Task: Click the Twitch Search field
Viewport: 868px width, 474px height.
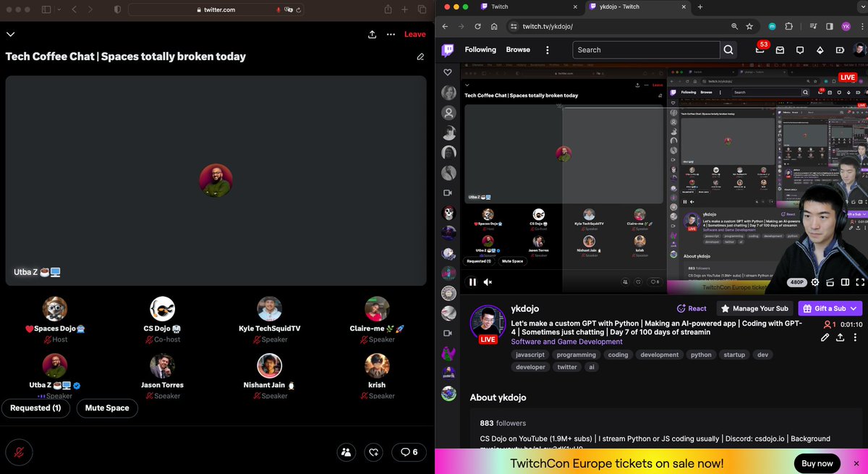Action: pos(646,50)
